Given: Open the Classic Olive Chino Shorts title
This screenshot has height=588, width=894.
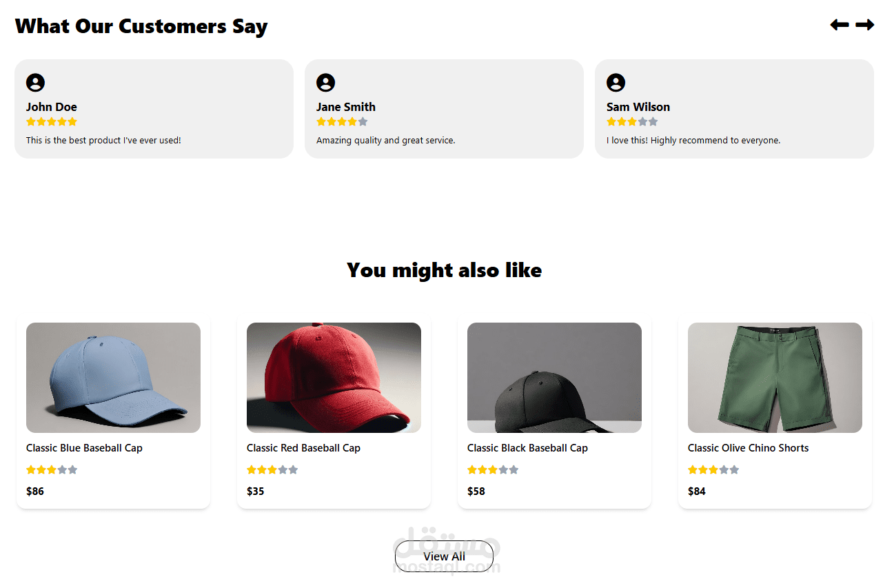Looking at the screenshot, I should 748,448.
